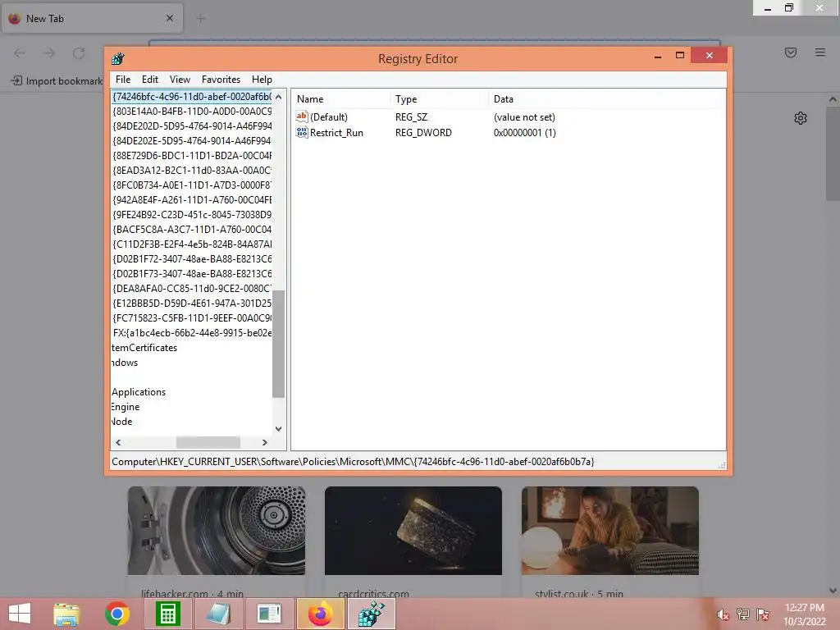Select key {84DE202D-5D95-4764-9014-A46F994
This screenshot has height=630, width=840.
[x=192, y=126]
